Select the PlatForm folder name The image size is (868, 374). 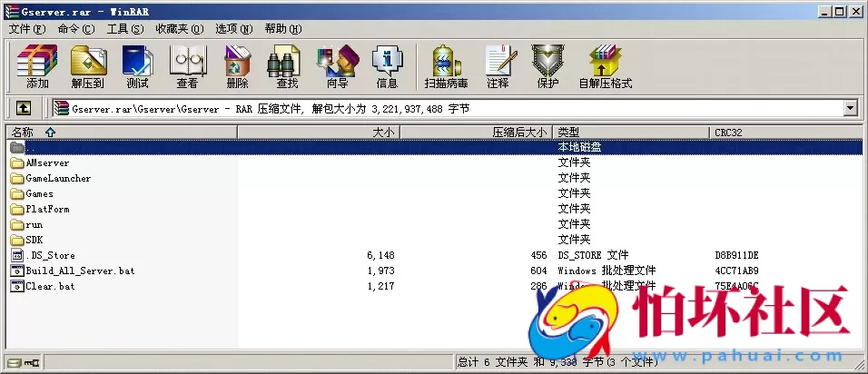tap(47, 209)
